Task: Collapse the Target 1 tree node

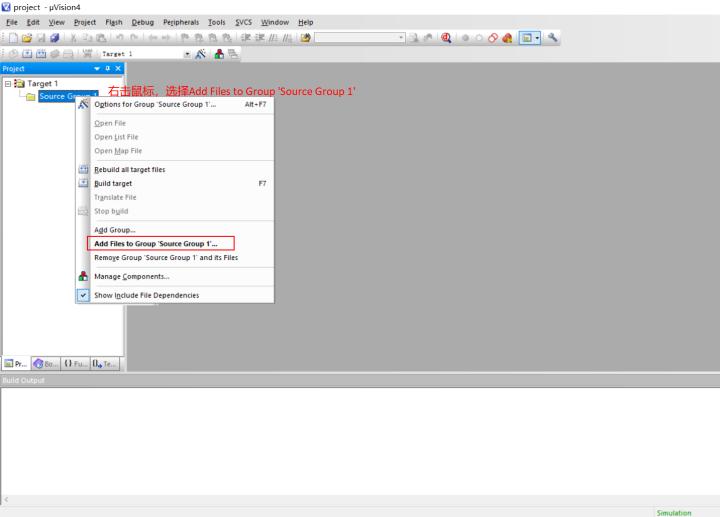Action: (8, 84)
